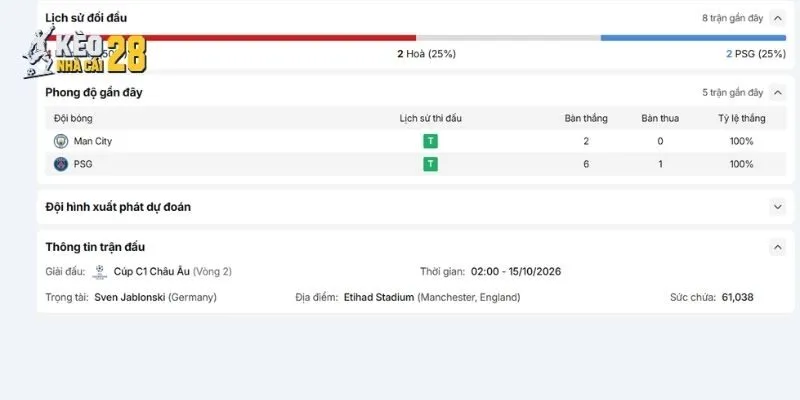Click the blue PSG segment of head-to-head bar
The width and height of the screenshot is (800, 400).
point(693,38)
